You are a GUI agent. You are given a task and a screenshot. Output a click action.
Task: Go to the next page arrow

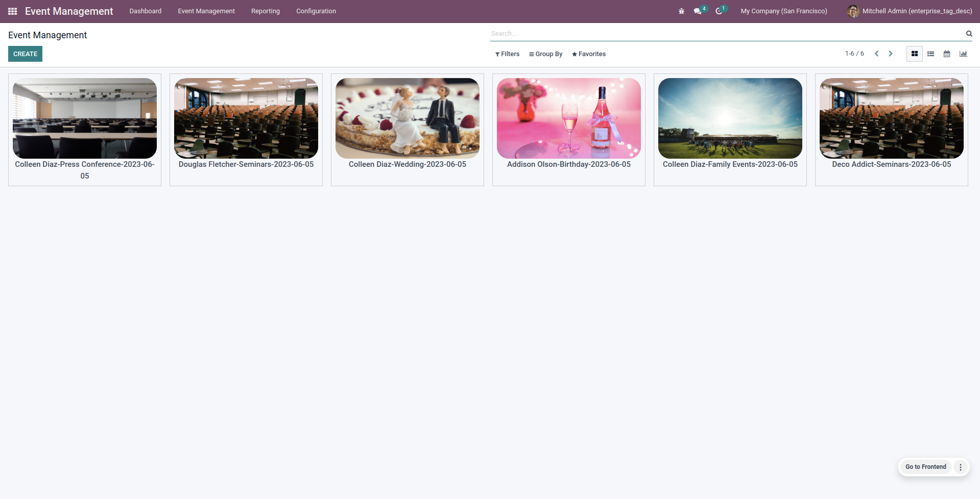(890, 54)
